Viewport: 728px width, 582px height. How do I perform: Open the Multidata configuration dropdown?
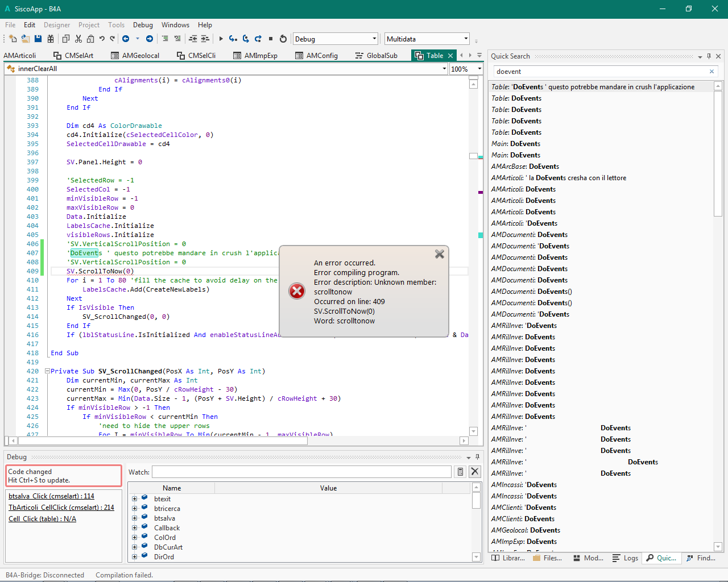[x=466, y=39]
